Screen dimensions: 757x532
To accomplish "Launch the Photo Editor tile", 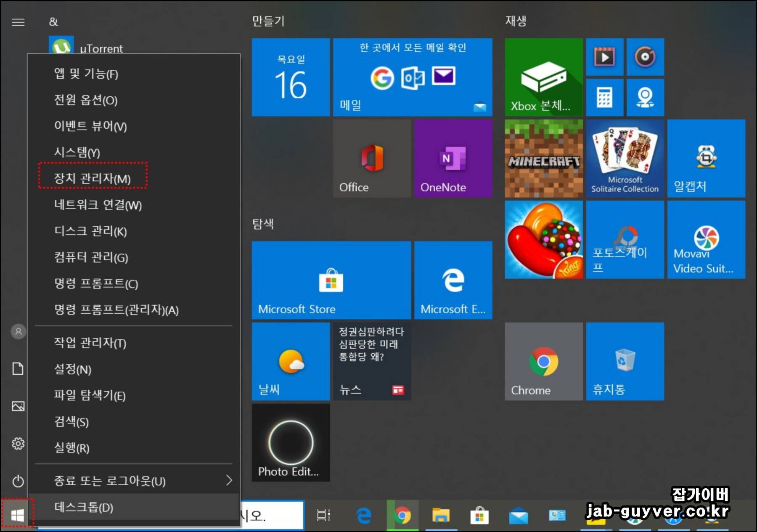I will [x=291, y=442].
